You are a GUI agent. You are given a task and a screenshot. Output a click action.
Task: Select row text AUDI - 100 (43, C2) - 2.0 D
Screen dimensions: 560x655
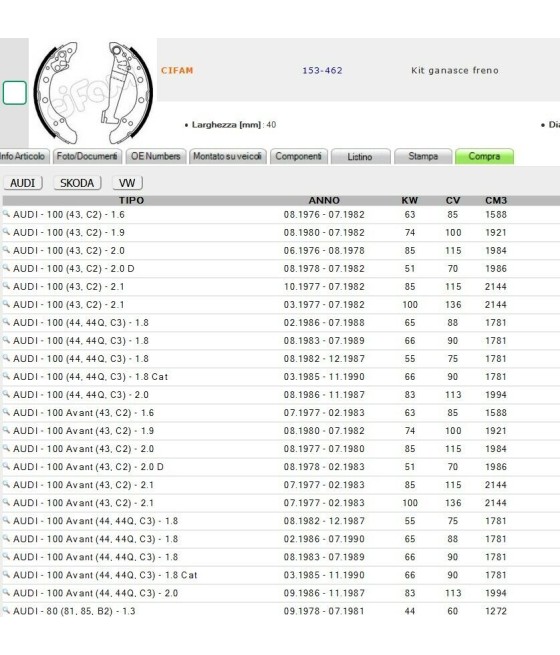point(74,269)
